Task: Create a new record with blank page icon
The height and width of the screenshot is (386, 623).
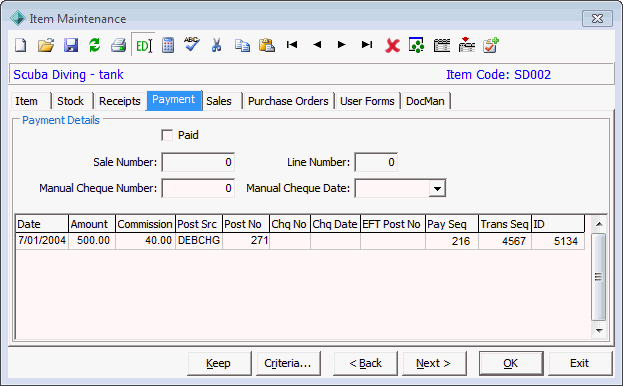Action: (x=21, y=45)
